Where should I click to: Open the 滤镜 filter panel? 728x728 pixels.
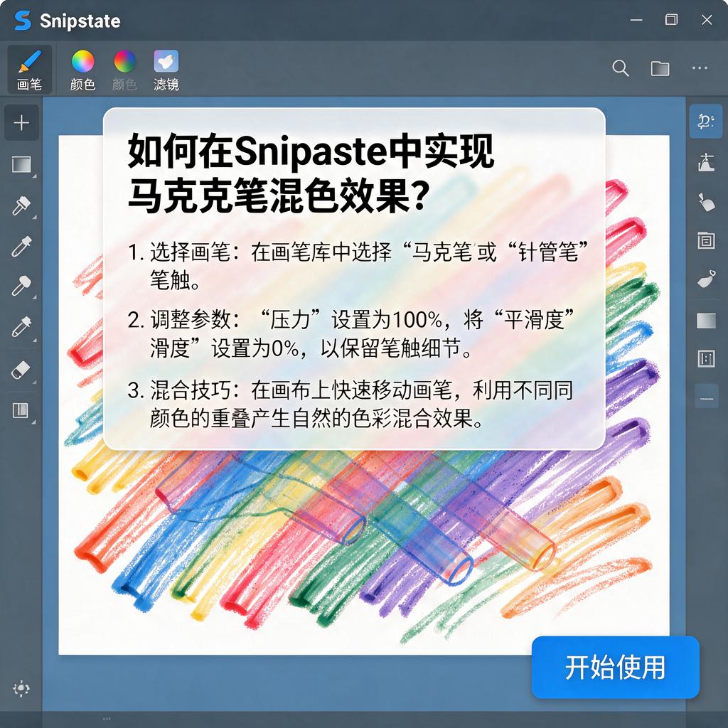(x=166, y=71)
